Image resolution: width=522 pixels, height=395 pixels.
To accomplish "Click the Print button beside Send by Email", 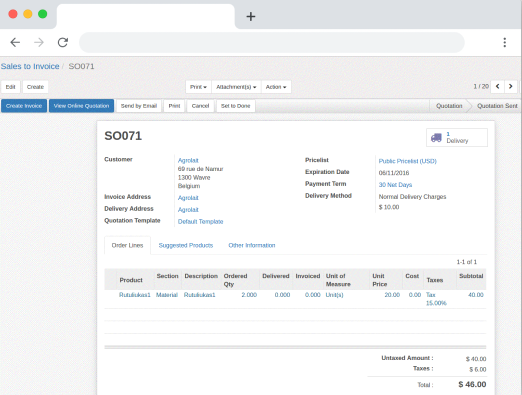I will [174, 106].
